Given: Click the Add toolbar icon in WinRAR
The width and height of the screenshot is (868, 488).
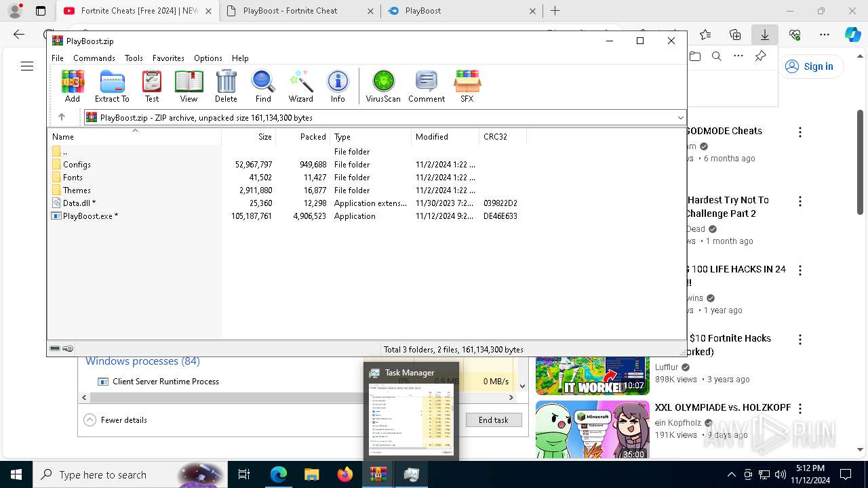Looking at the screenshot, I should [73, 86].
